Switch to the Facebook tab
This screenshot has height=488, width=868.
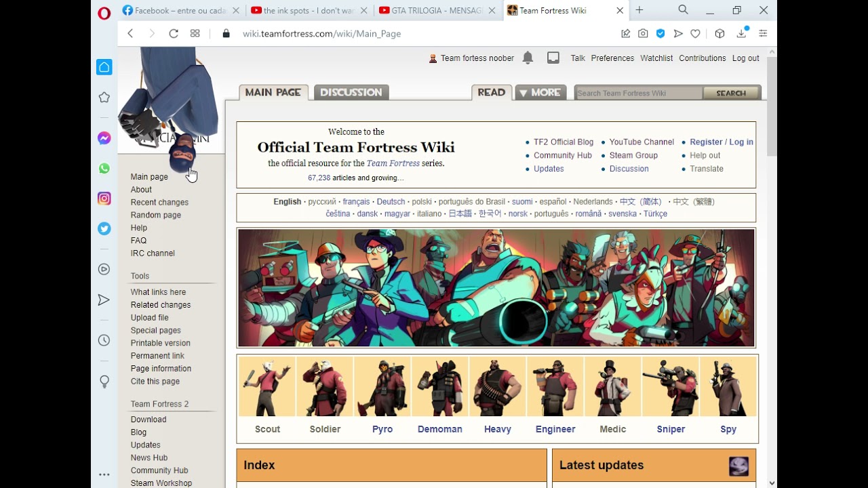coord(180,10)
